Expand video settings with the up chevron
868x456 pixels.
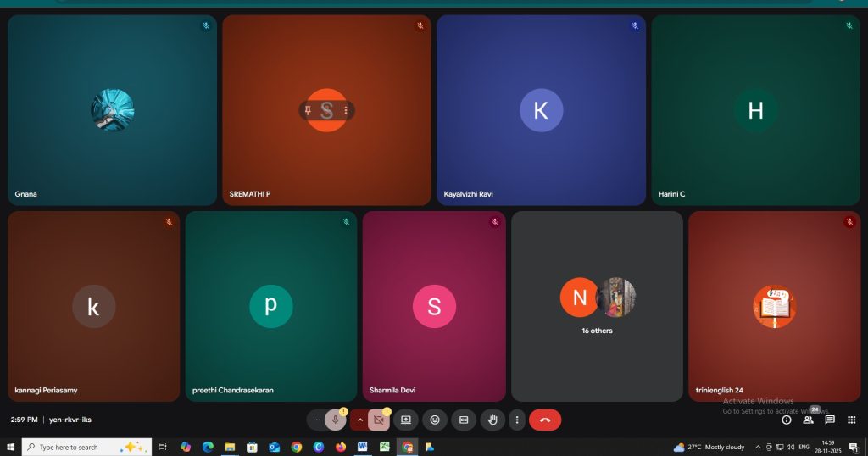tap(359, 420)
